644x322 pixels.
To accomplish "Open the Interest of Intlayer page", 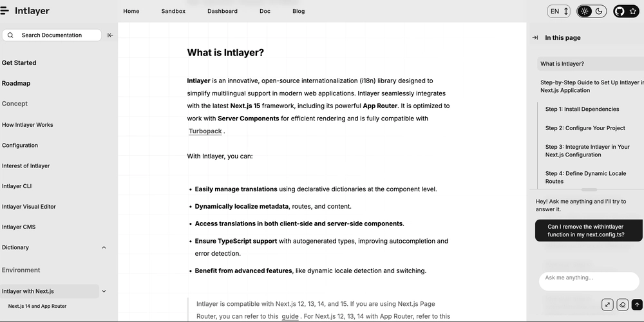I will pyautogui.click(x=26, y=166).
